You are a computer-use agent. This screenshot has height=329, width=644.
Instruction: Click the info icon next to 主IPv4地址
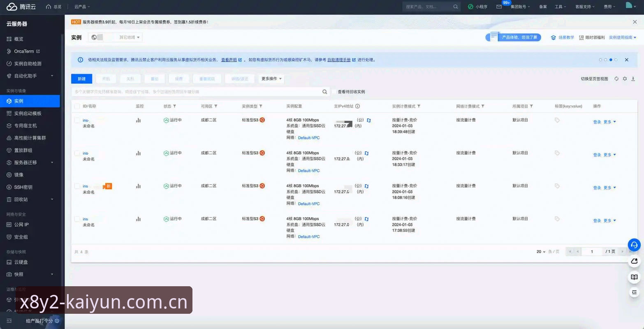point(357,106)
